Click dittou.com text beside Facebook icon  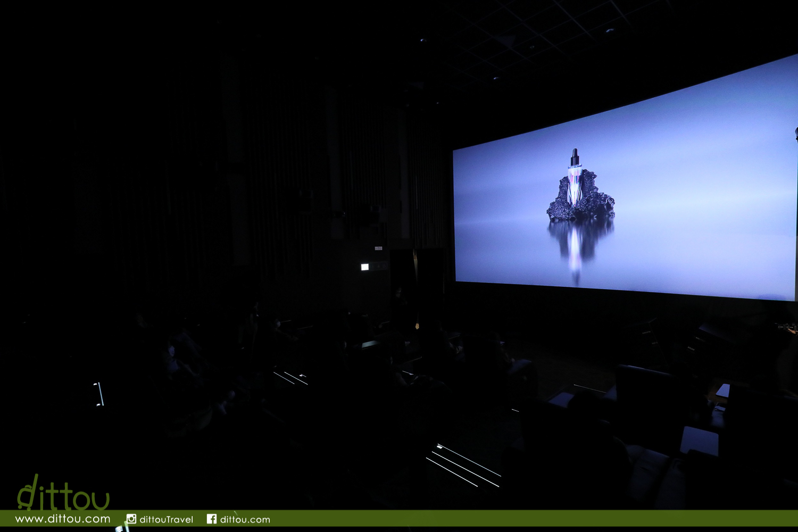[x=245, y=519]
